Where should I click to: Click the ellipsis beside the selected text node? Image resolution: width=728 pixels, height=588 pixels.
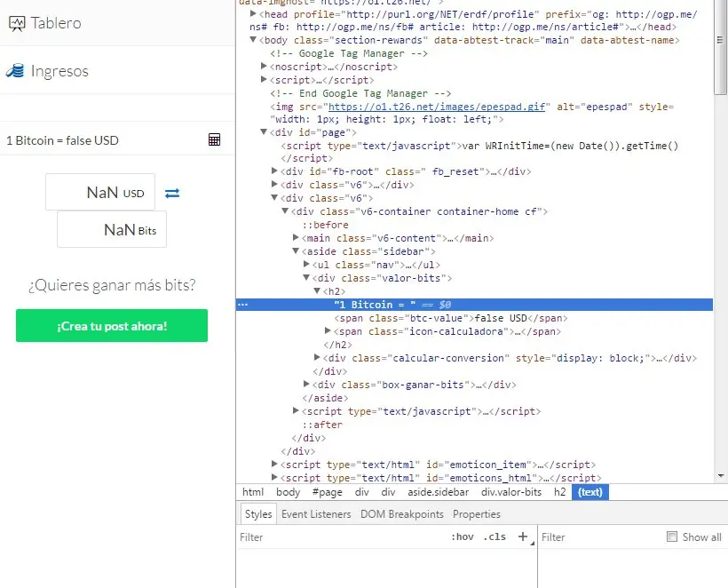click(x=243, y=305)
